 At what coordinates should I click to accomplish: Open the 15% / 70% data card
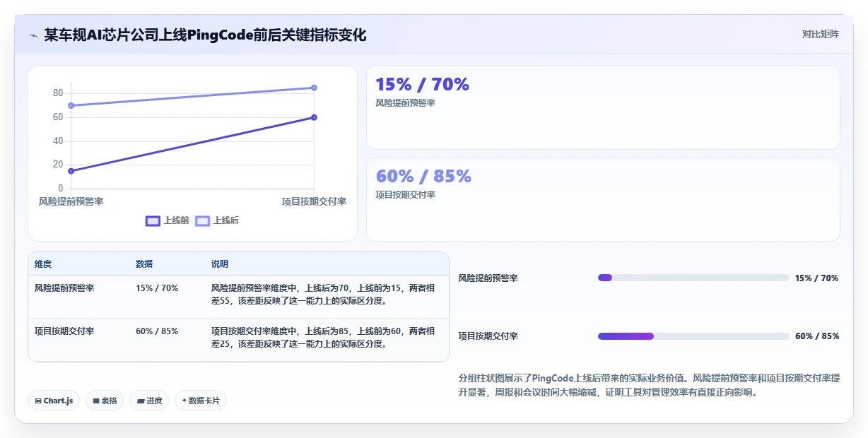coord(603,107)
